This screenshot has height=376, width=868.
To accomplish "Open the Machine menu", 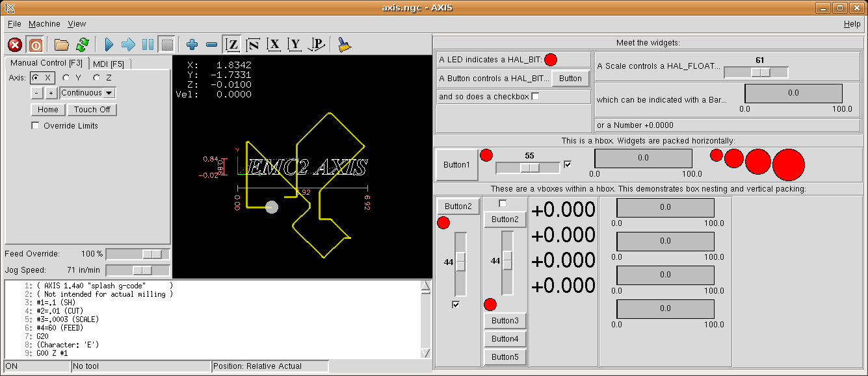I will coord(44,23).
